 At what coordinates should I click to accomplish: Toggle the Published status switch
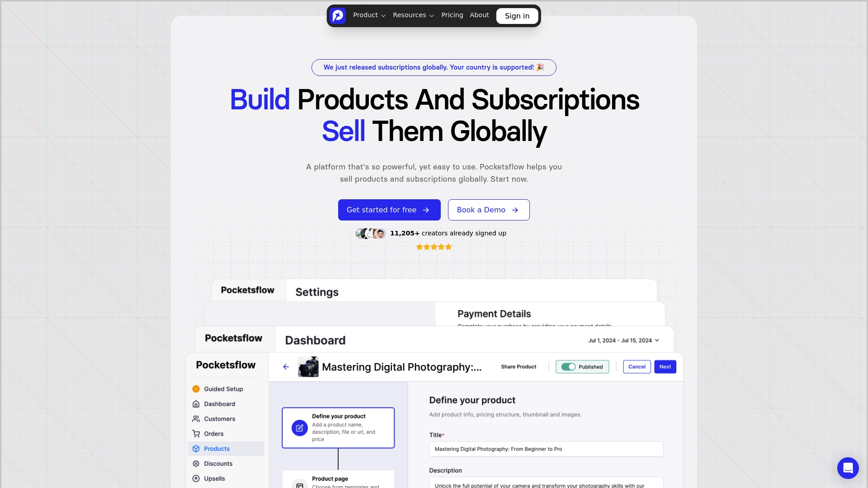pyautogui.click(x=567, y=366)
